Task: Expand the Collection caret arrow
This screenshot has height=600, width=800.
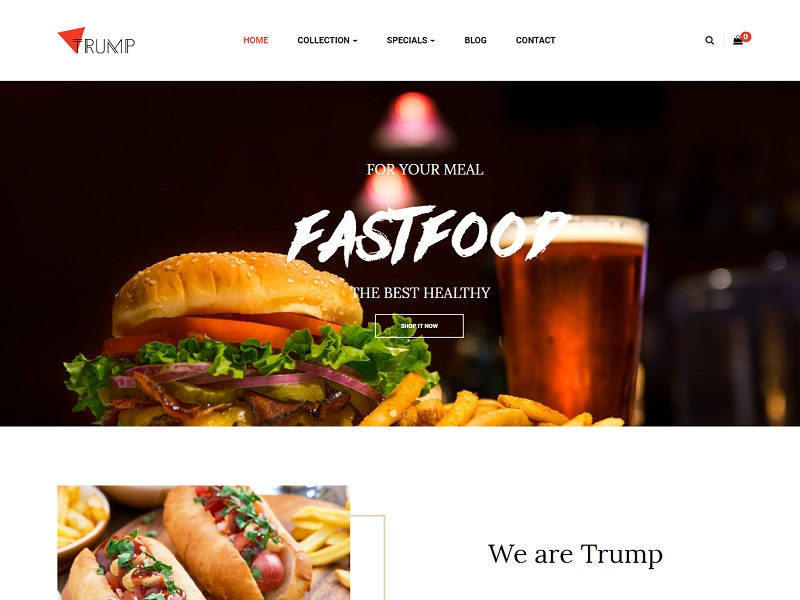Action: 355,41
